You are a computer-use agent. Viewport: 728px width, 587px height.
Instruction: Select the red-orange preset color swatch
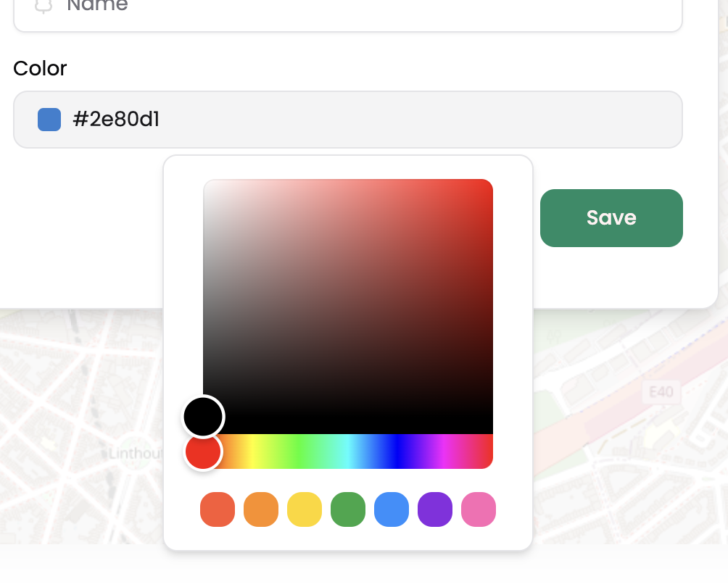click(218, 509)
